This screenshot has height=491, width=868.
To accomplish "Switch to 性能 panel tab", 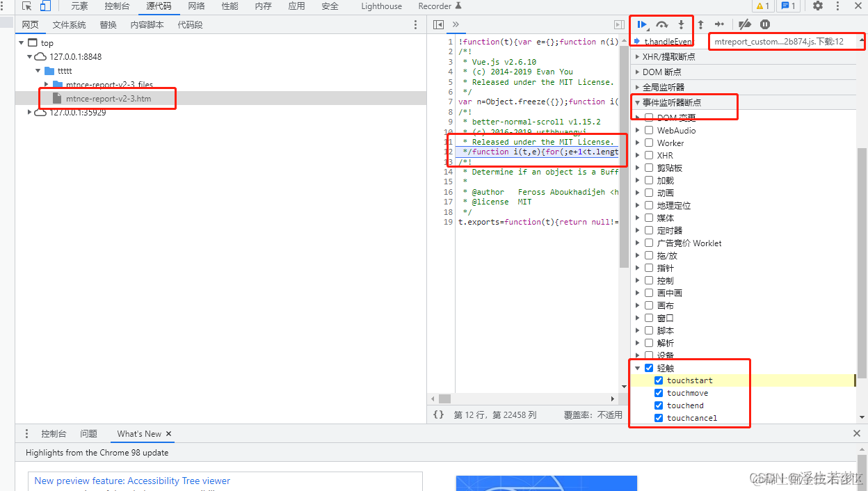I will (230, 6).
